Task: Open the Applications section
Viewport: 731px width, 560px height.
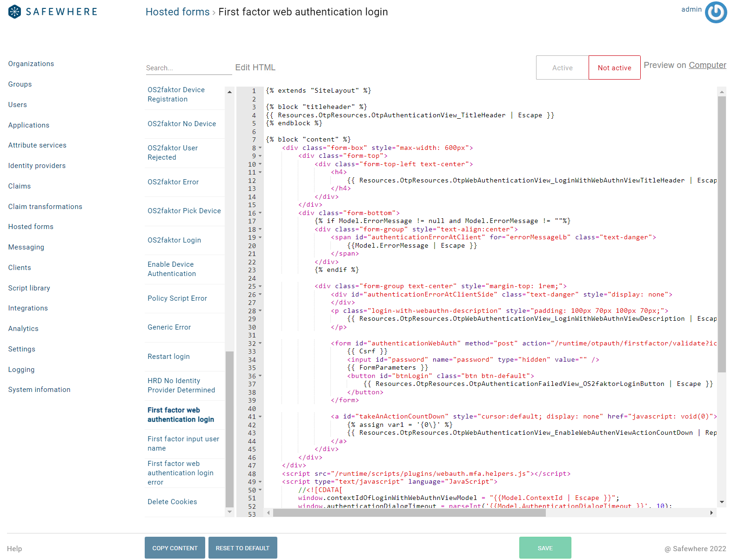Action: click(29, 125)
